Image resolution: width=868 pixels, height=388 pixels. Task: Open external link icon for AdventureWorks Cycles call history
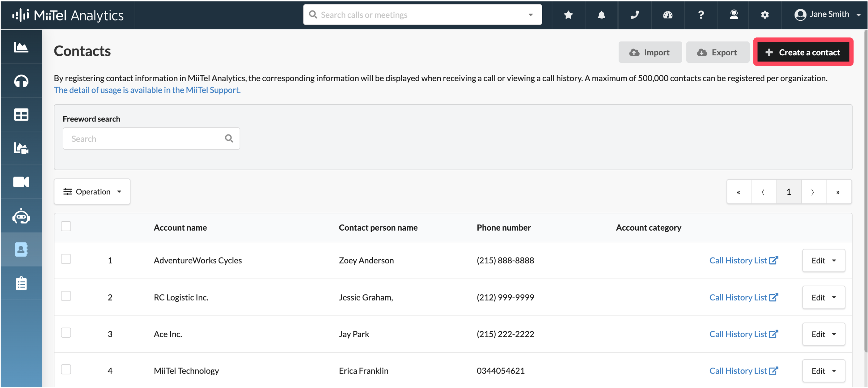pyautogui.click(x=774, y=260)
